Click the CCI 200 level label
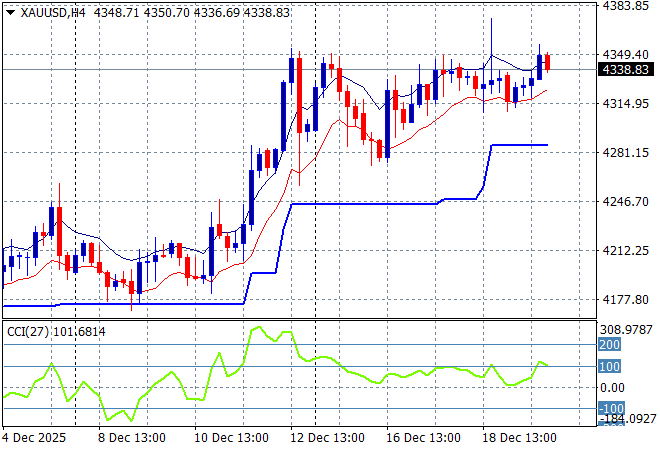 (609, 345)
